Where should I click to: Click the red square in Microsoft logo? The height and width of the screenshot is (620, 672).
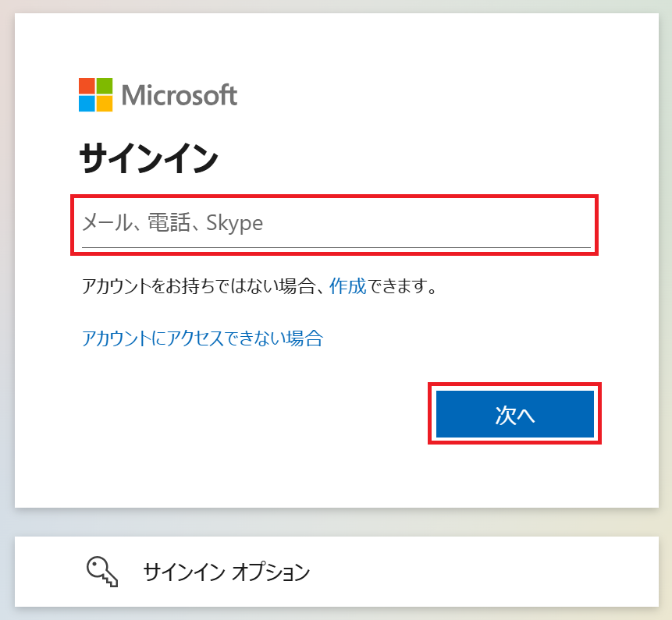coord(87,86)
